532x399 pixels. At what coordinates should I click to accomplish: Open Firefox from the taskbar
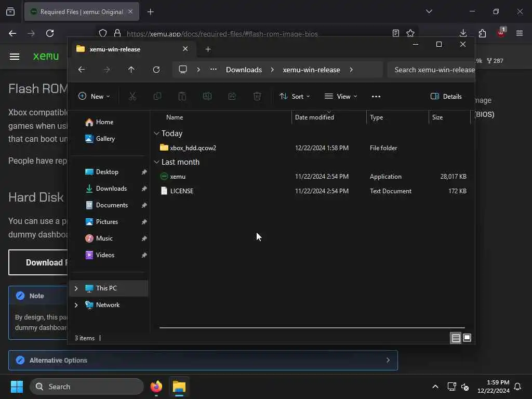click(156, 387)
